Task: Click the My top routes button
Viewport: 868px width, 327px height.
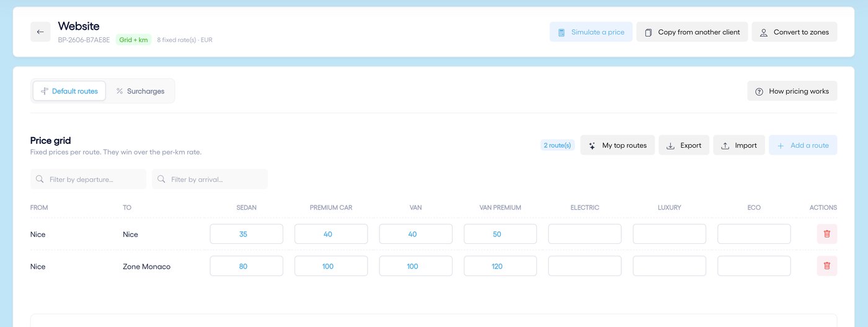Action: click(x=618, y=145)
